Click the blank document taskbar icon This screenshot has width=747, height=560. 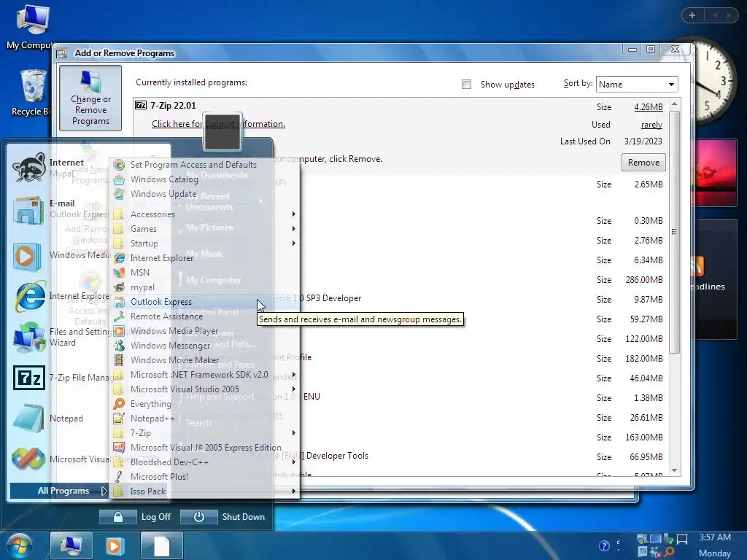click(x=162, y=545)
